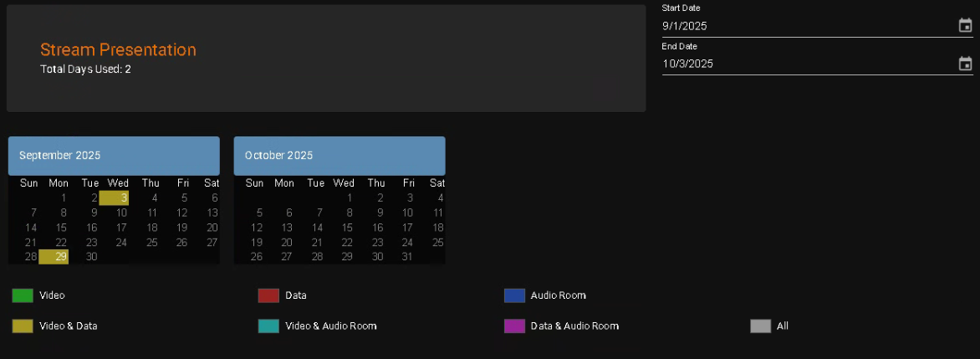Open the End Date calendar picker icon
This screenshot has height=359, width=980.
[965, 64]
